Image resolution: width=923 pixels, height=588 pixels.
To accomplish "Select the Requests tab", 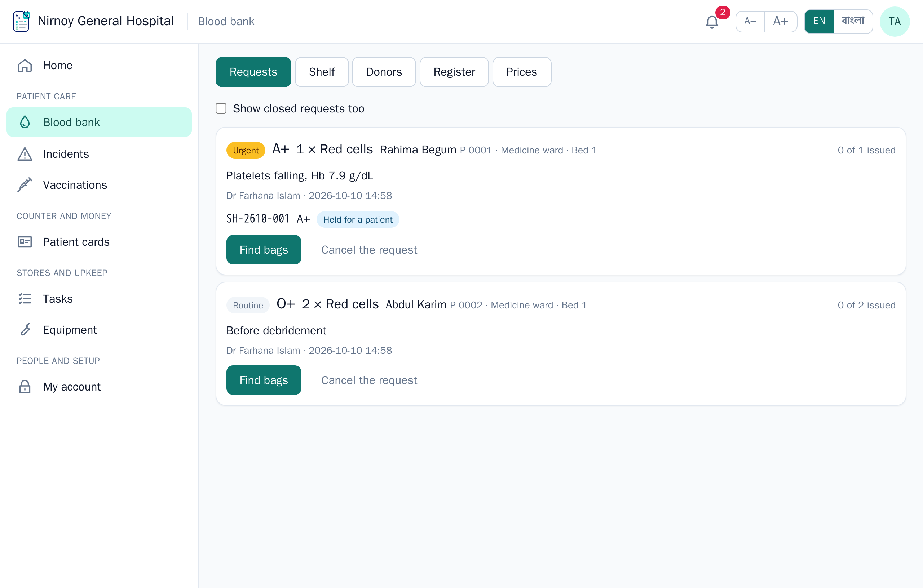I will 253,72.
